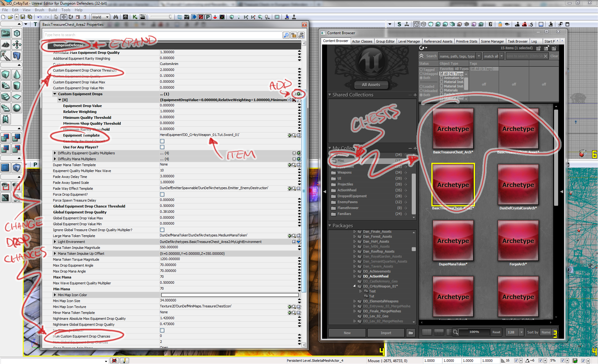Click the All Assets button
Screen dimensions: 598x364
pos(371,85)
